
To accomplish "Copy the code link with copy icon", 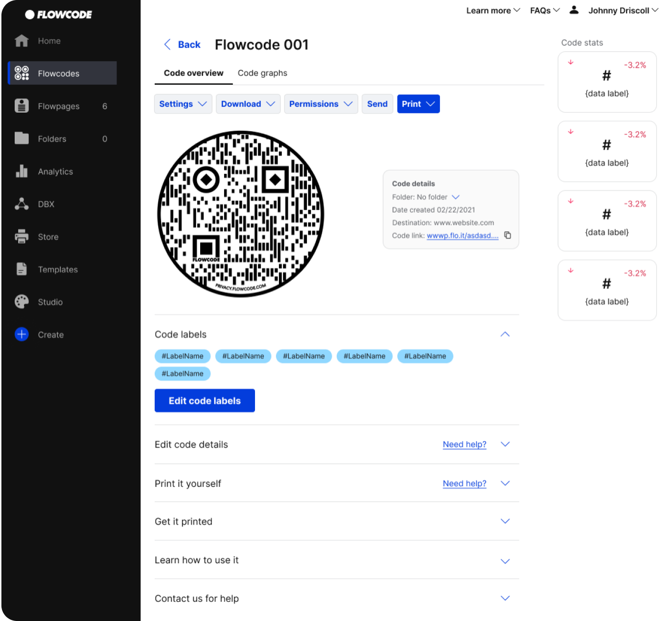I will click(x=508, y=236).
